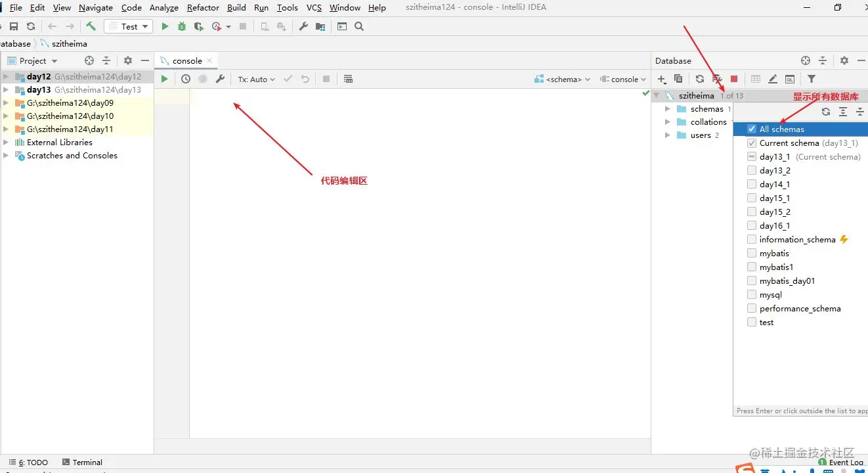Open Project panel gear settings
The height and width of the screenshot is (473, 868).
point(128,60)
